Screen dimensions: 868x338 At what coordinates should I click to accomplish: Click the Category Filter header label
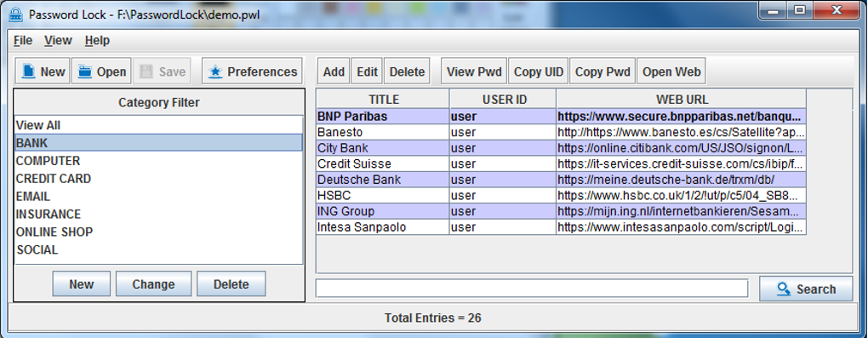click(x=159, y=102)
